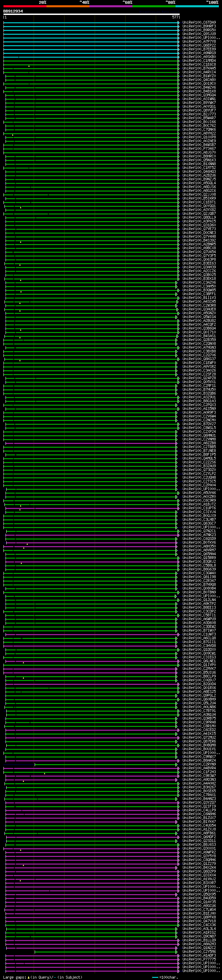222x980 pixels.
Task: Select the UniRef100_Q4CA80 label
Action: point(199,80)
